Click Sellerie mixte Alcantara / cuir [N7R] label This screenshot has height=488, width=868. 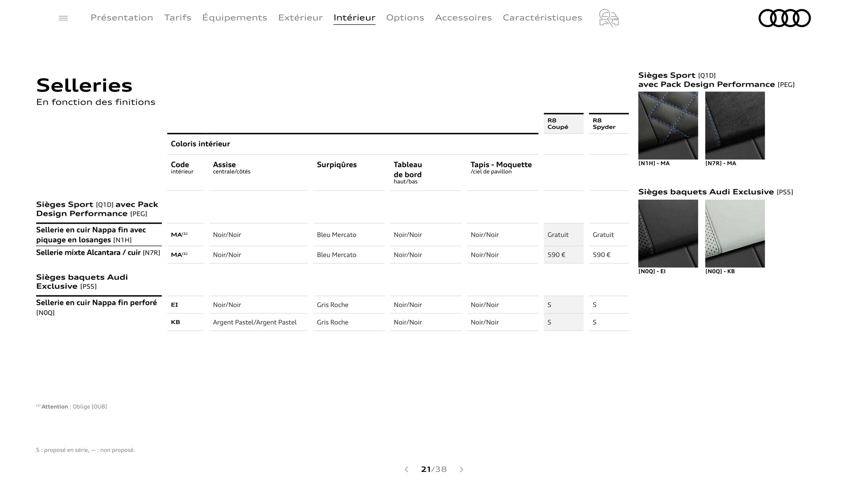click(x=98, y=253)
